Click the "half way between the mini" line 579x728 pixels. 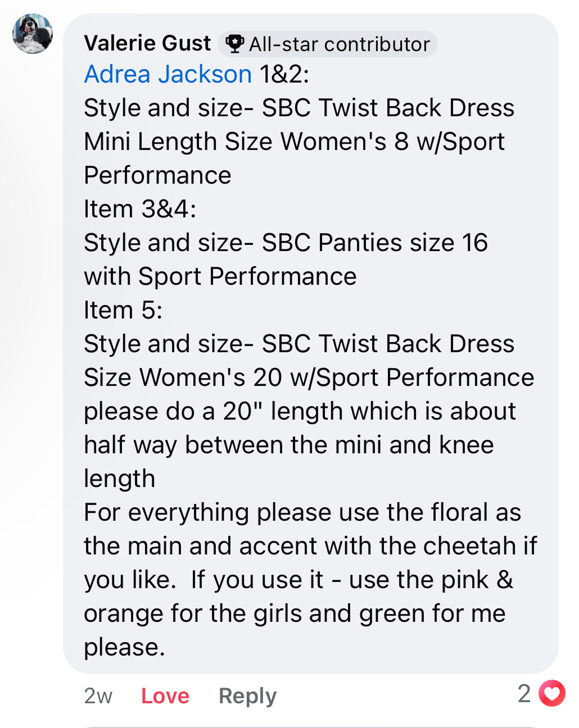click(x=289, y=445)
